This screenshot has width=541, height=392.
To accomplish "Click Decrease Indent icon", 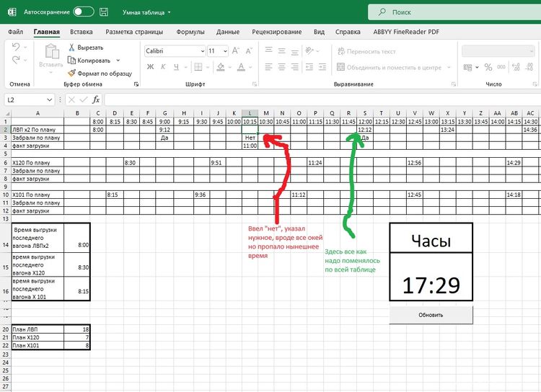I will coord(309,67).
